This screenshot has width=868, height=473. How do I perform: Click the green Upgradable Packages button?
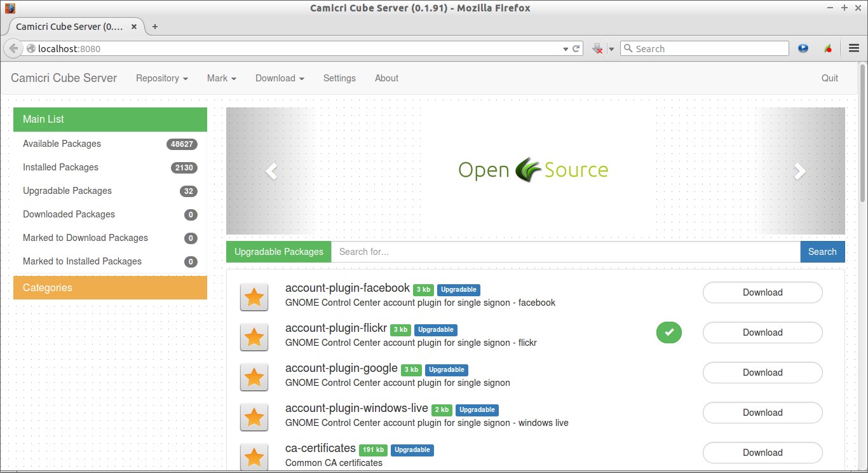pos(279,252)
